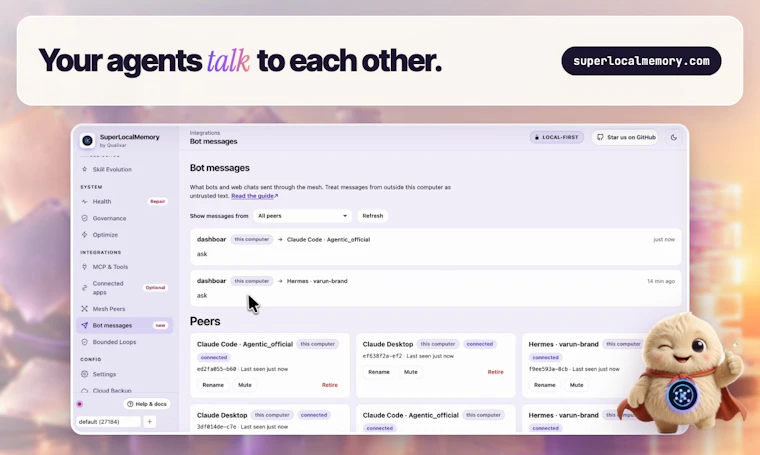760x455 pixels.
Task: Click peer ID 'ed2fa055-b60' text
Action: [217, 369]
